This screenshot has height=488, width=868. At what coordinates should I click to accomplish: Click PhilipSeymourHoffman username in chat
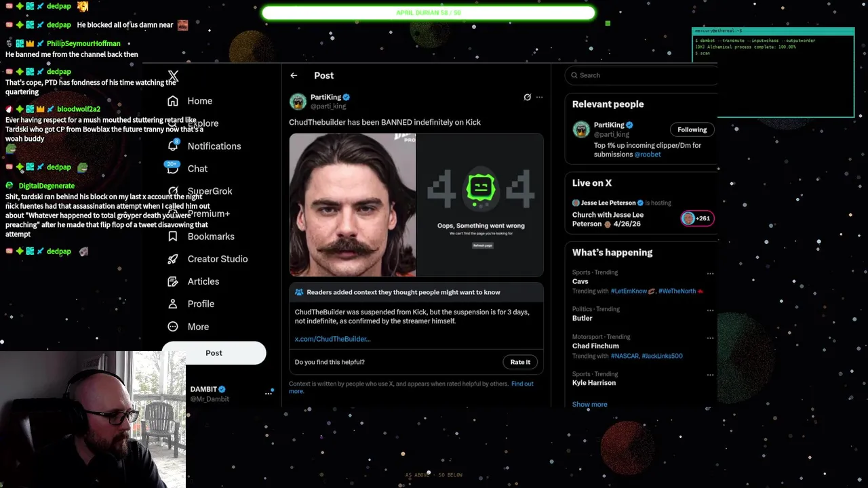(83, 43)
